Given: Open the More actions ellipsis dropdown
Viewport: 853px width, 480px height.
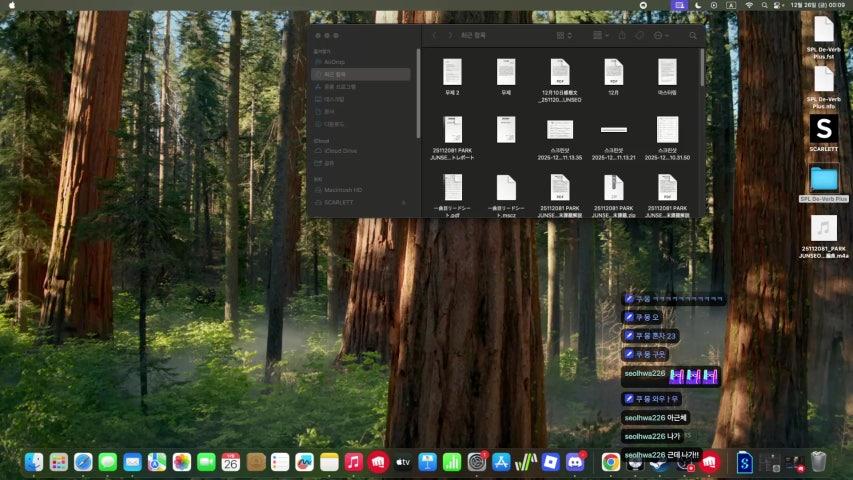Looking at the screenshot, I should [x=661, y=35].
